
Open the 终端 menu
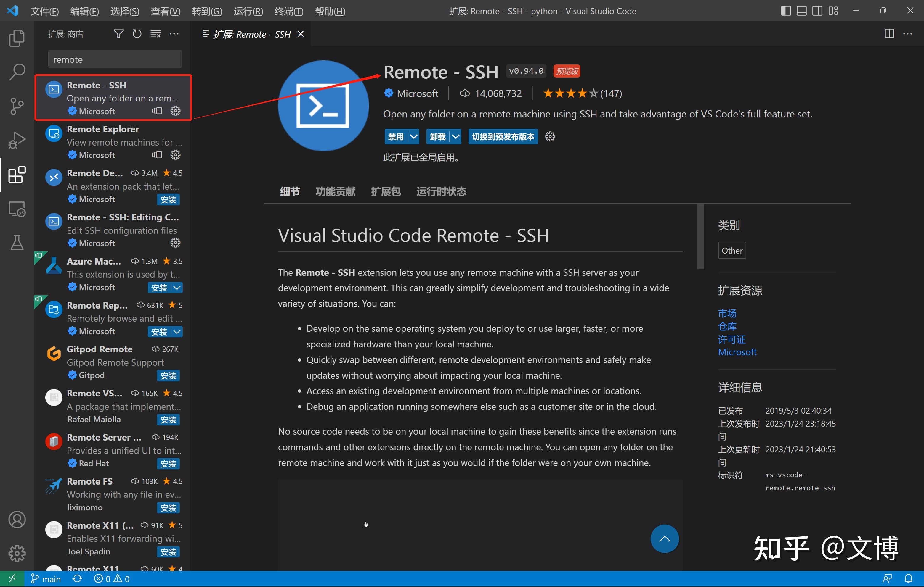(288, 11)
